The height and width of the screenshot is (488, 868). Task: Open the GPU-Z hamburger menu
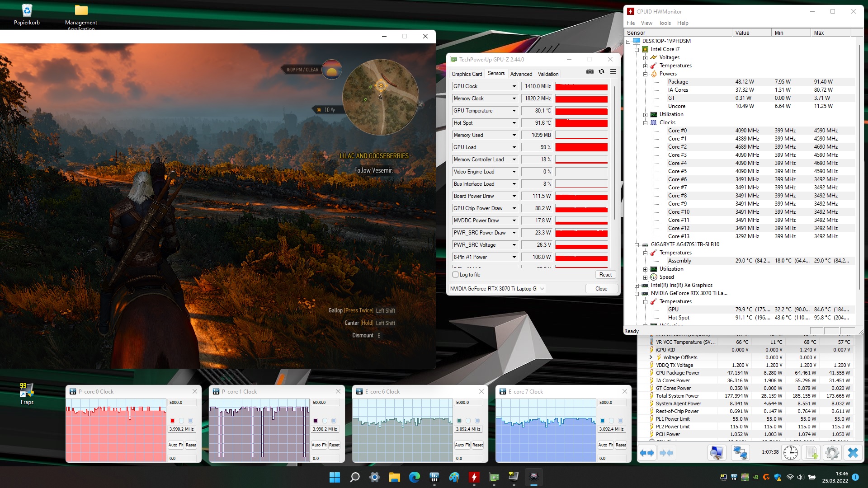613,71
